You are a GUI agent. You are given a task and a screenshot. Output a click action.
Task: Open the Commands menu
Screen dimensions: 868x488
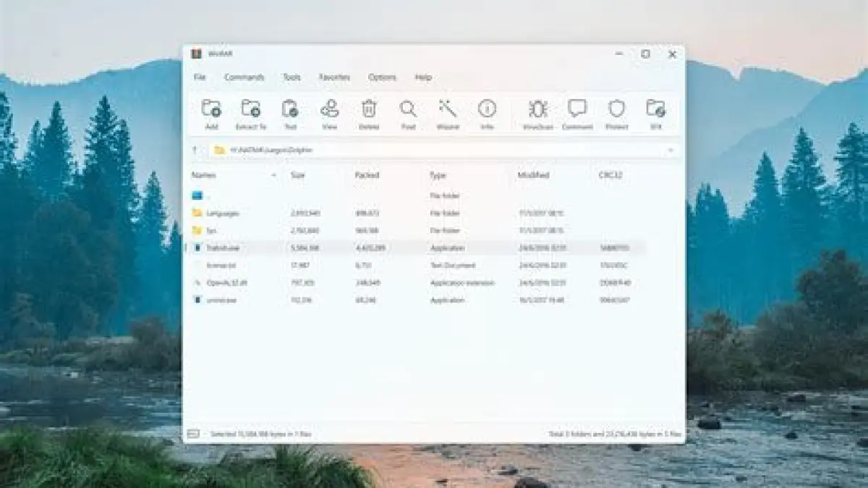click(244, 77)
